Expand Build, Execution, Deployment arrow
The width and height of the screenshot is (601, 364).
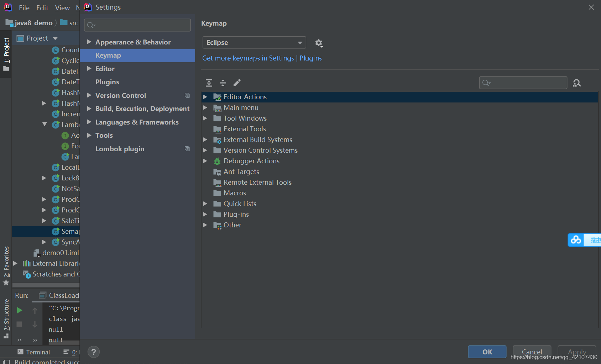tap(89, 109)
